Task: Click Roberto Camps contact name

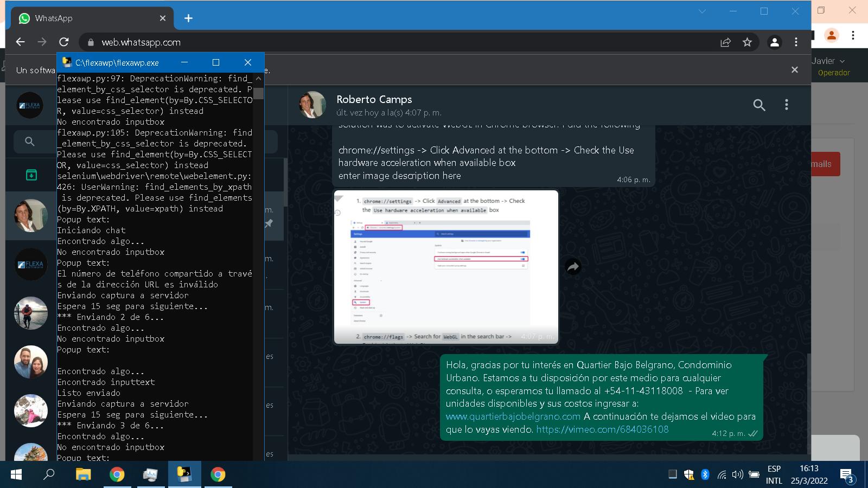Action: (x=374, y=99)
